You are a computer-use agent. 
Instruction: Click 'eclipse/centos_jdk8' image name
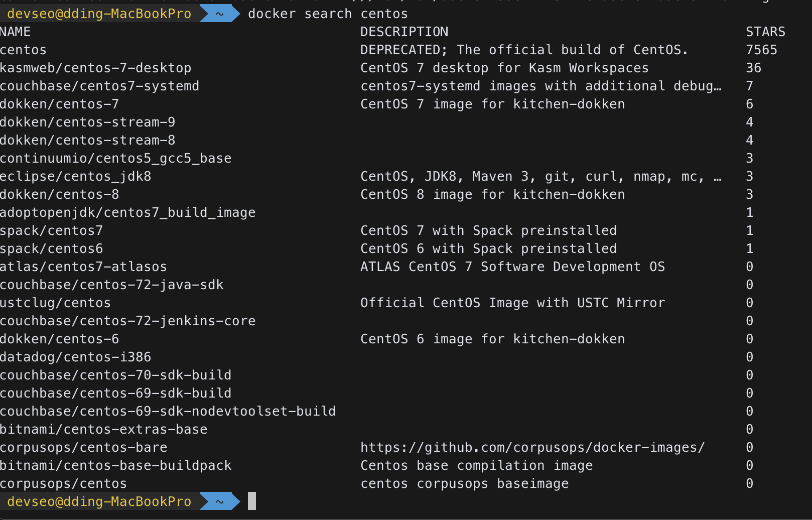[75, 177]
